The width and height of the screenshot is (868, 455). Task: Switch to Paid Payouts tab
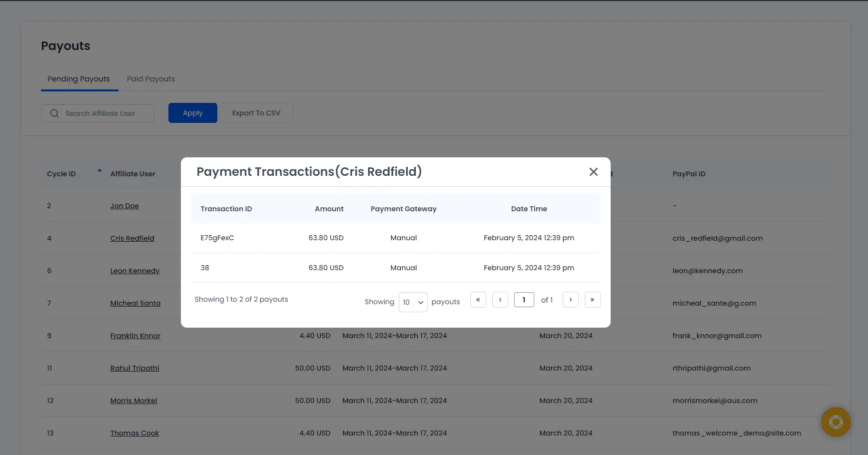pos(151,79)
